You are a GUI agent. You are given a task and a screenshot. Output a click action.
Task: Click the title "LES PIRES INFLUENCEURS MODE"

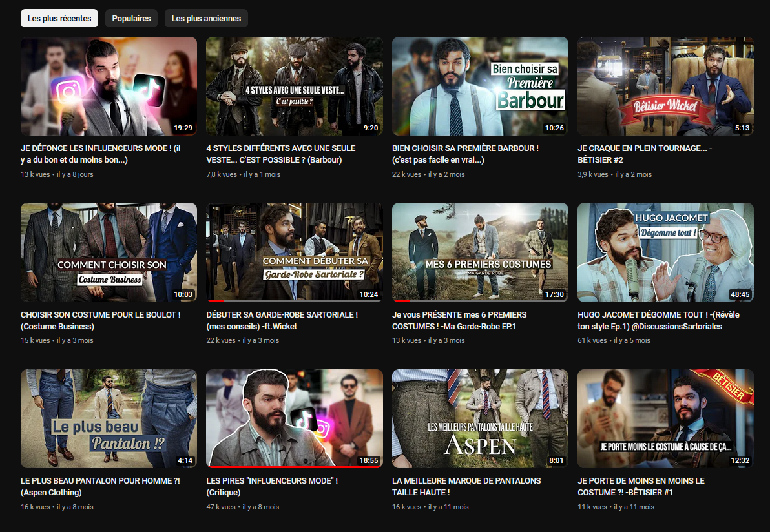(x=272, y=481)
